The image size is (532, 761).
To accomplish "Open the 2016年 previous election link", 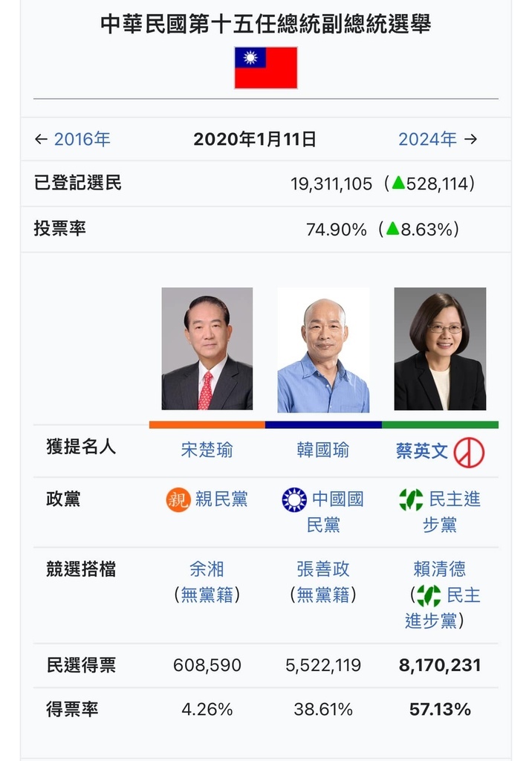I will pyautogui.click(x=82, y=139).
